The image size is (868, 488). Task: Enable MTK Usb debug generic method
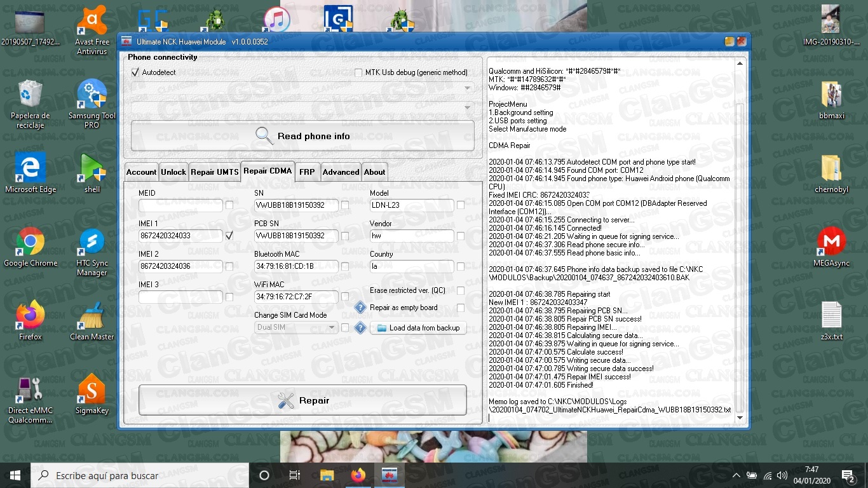click(x=358, y=72)
